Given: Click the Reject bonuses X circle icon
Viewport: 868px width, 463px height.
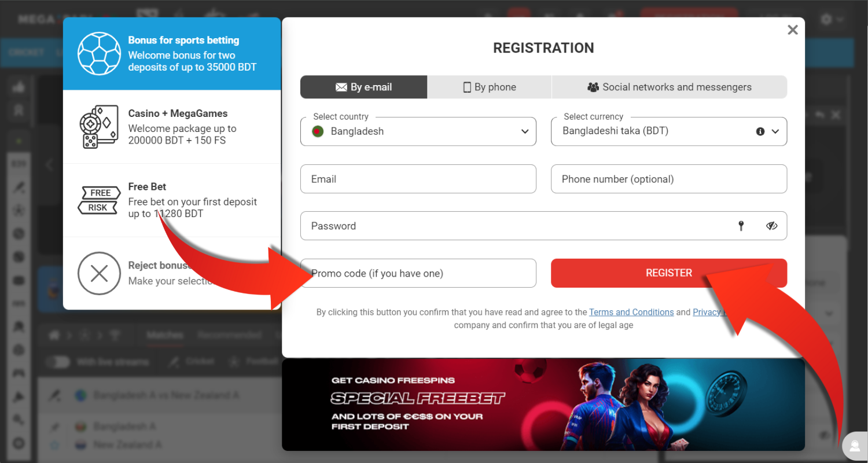Looking at the screenshot, I should pos(99,273).
